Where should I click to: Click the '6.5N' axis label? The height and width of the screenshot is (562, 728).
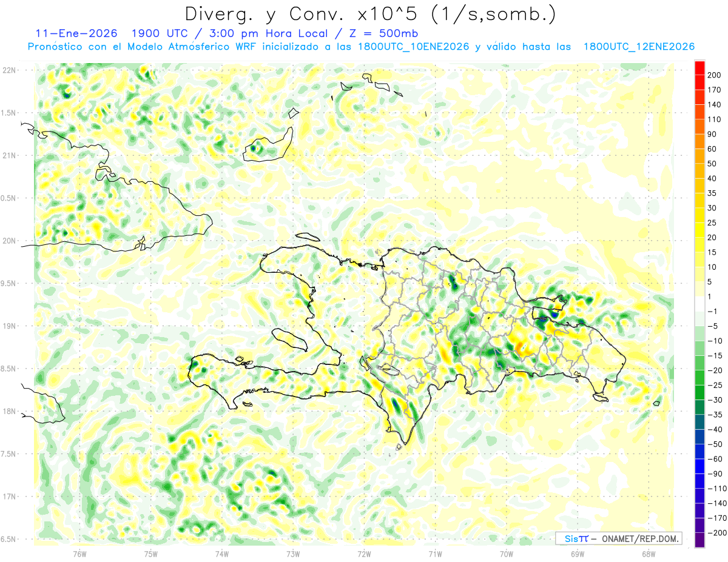9,539
